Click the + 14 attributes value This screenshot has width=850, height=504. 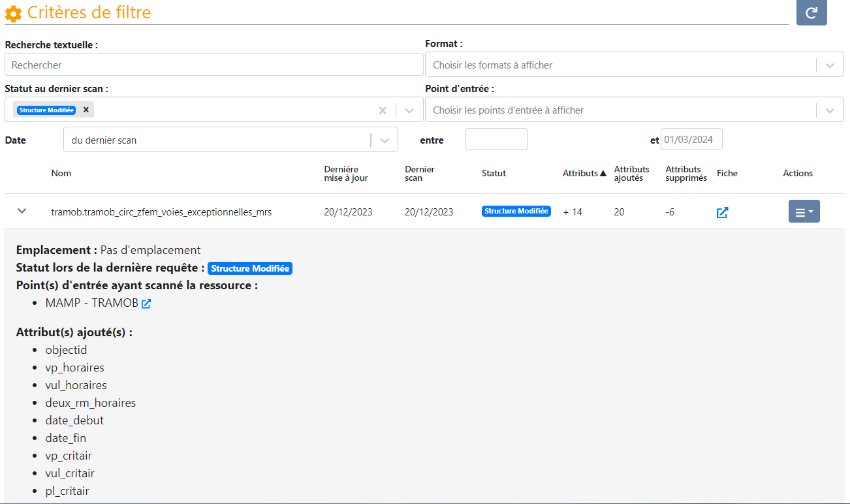pyautogui.click(x=573, y=212)
